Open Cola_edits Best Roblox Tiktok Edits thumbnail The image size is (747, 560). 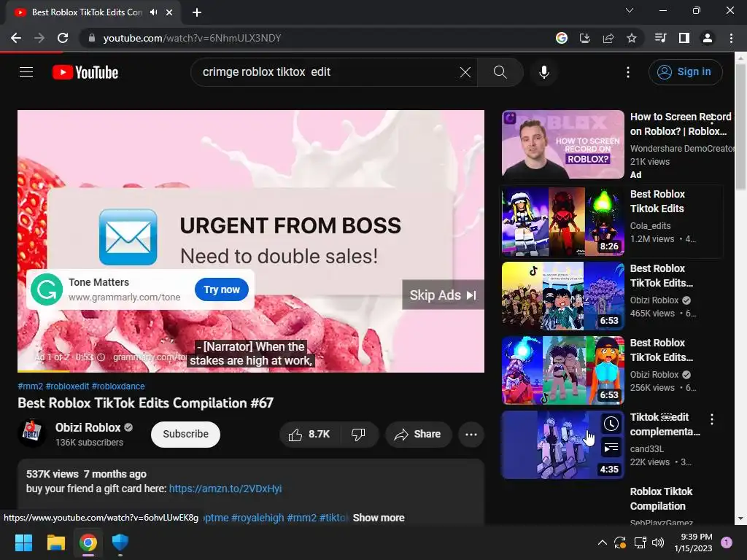point(562,222)
